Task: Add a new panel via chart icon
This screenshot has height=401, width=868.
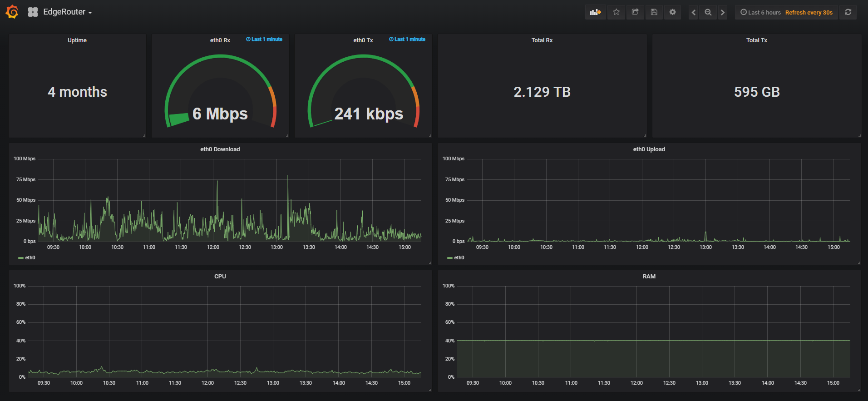Action: click(595, 12)
